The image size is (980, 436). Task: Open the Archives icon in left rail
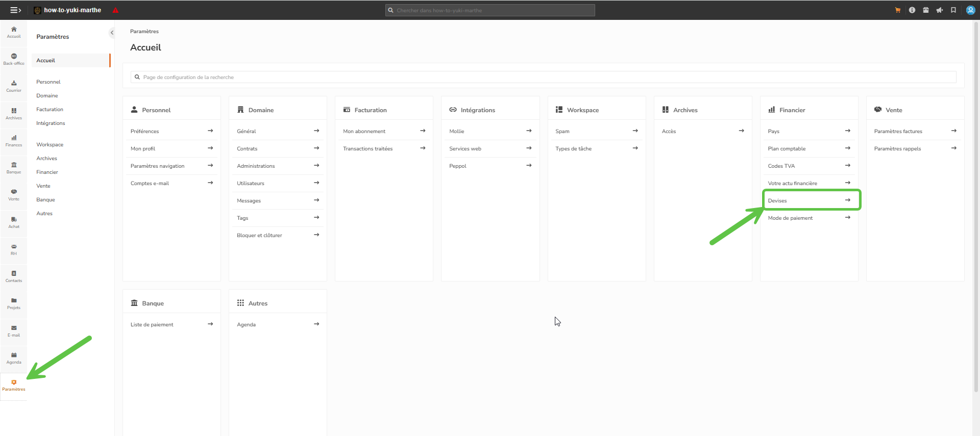point(14,114)
